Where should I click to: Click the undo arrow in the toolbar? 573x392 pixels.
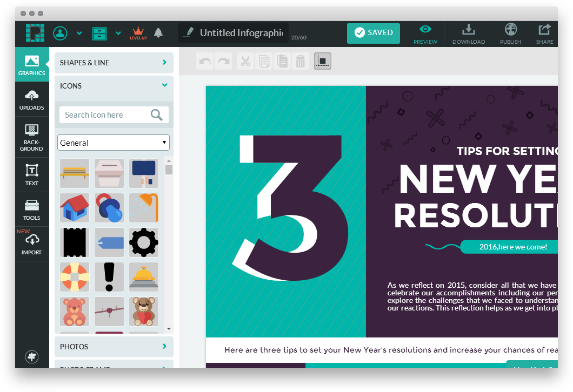point(205,62)
